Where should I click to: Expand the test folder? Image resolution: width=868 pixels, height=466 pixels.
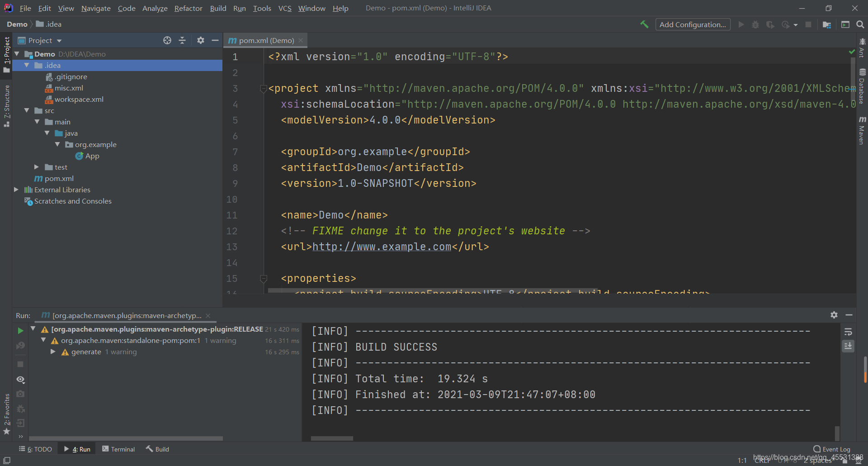(37, 167)
